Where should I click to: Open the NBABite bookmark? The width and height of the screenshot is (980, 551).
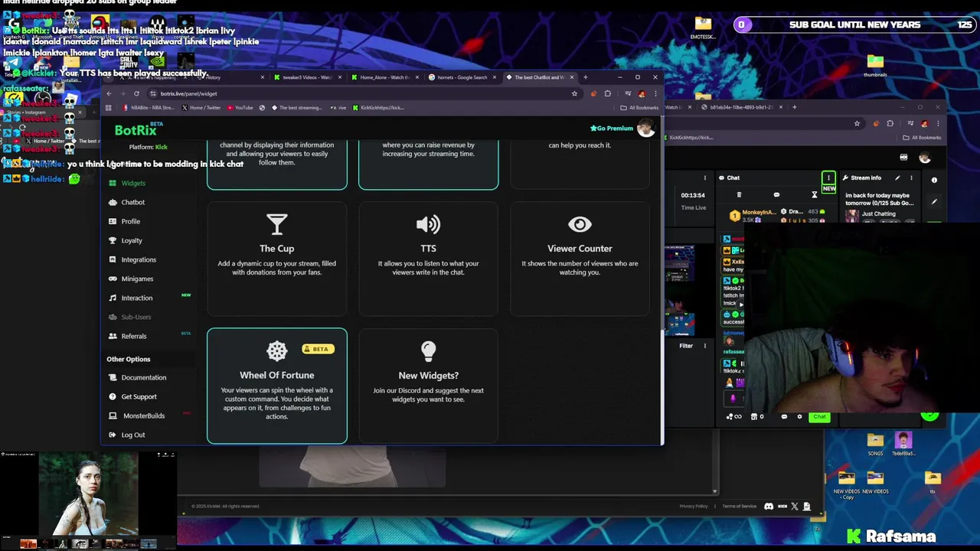click(148, 108)
